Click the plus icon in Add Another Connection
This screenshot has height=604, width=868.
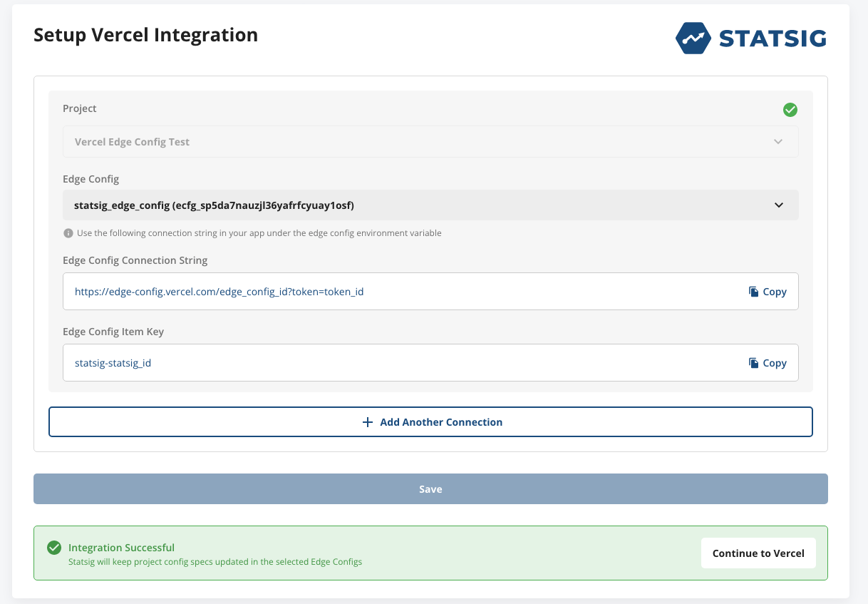pyautogui.click(x=368, y=422)
